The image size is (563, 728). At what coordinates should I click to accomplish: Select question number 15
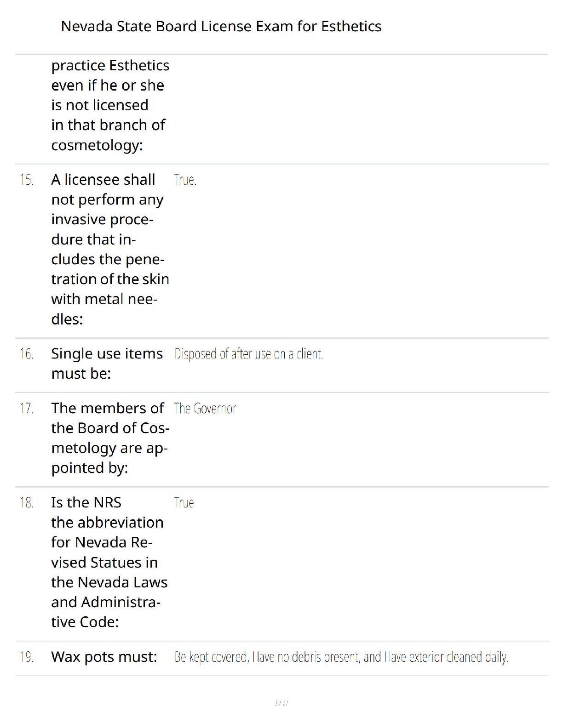pyautogui.click(x=27, y=180)
